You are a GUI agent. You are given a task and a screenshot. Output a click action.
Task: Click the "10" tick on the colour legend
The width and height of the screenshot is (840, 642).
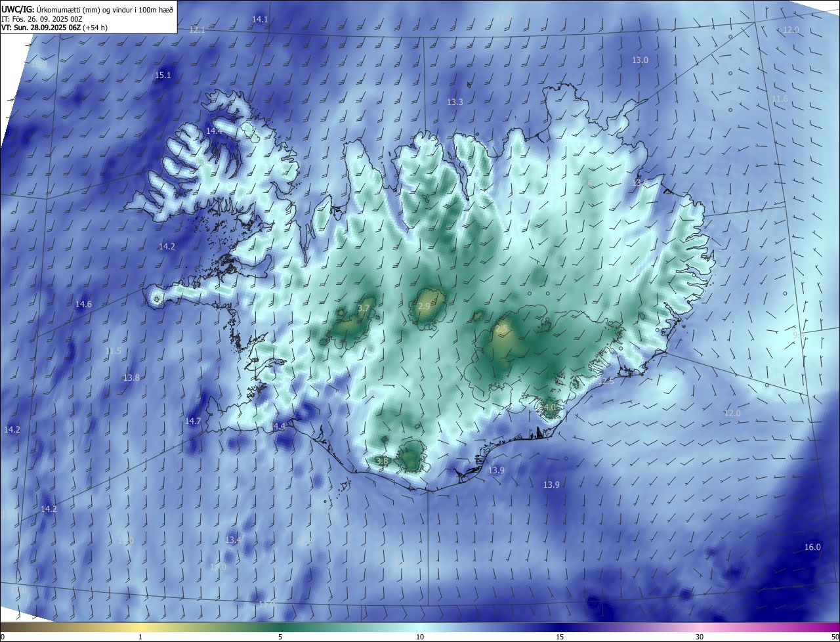tap(420, 637)
